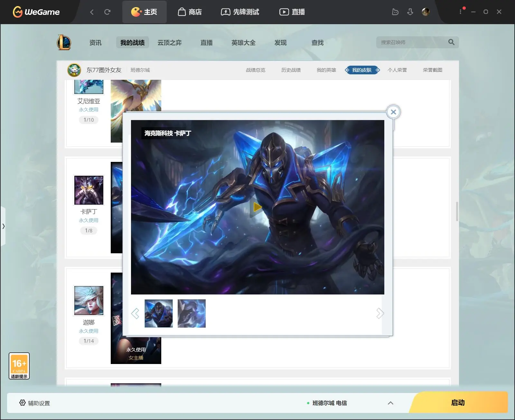The image size is (515, 420).
Task: Select 发现 in the game navigation
Action: pyautogui.click(x=280, y=42)
